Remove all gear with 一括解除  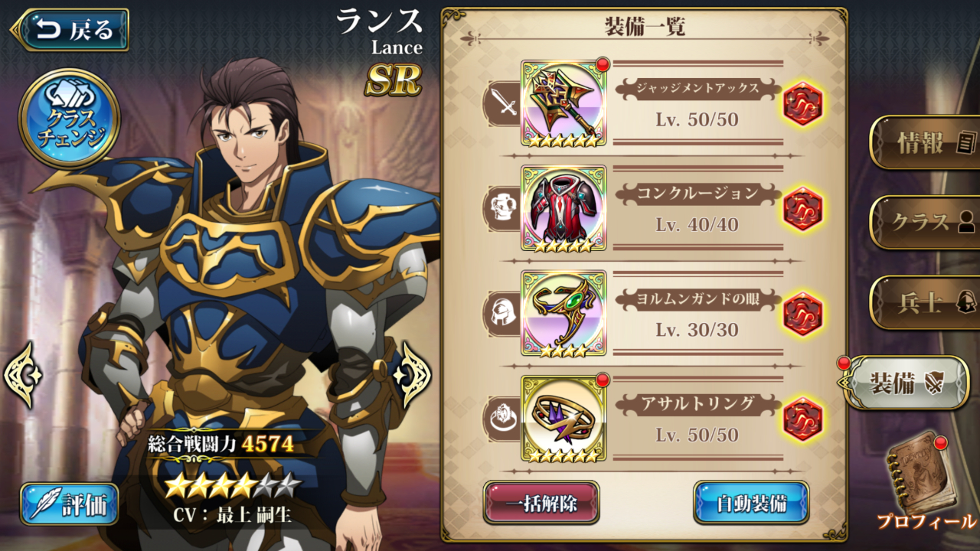pos(541,503)
